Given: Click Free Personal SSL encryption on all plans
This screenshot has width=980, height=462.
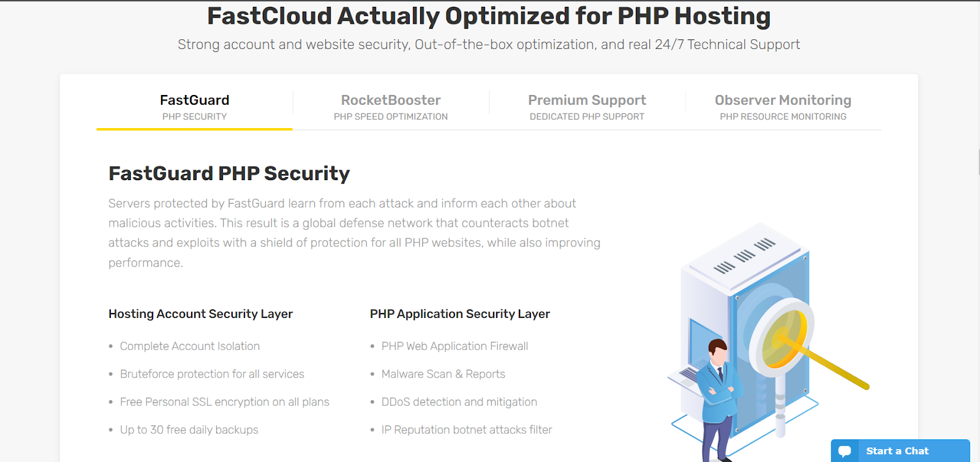Looking at the screenshot, I should (225, 402).
